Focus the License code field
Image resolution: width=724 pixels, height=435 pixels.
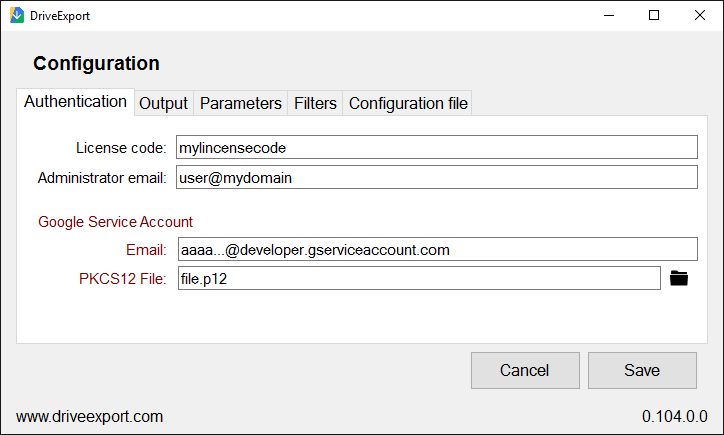[x=437, y=147]
